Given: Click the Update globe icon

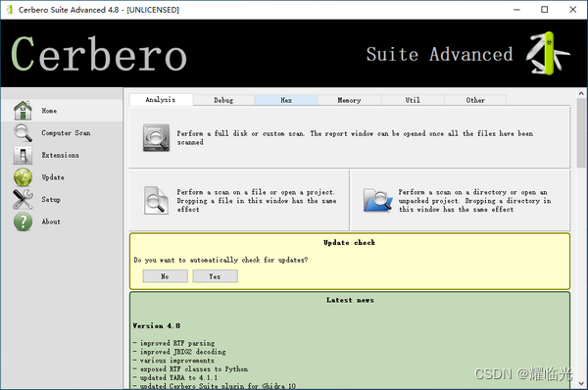Looking at the screenshot, I should tap(23, 177).
